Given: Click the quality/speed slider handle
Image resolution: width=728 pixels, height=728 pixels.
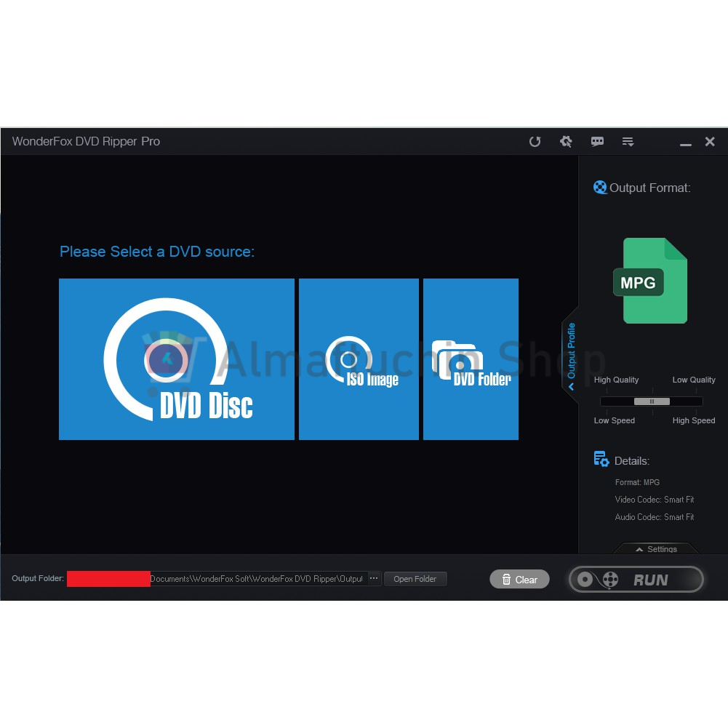Looking at the screenshot, I should 652,401.
